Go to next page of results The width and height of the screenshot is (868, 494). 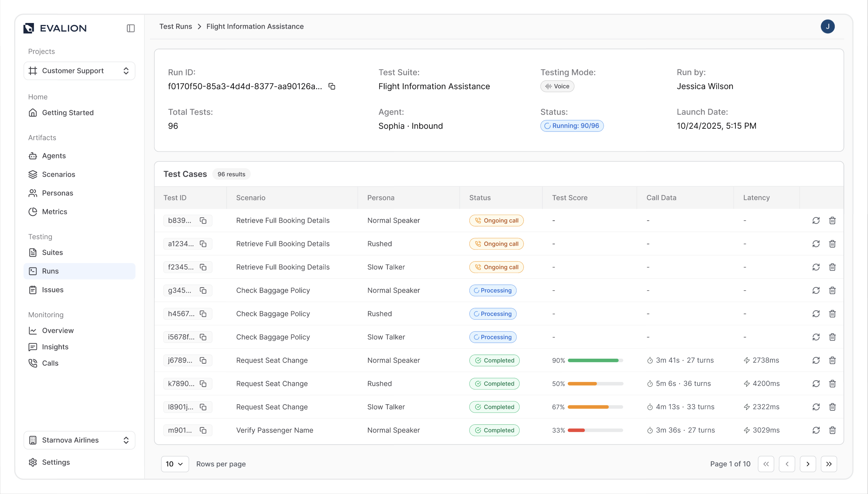click(x=808, y=464)
